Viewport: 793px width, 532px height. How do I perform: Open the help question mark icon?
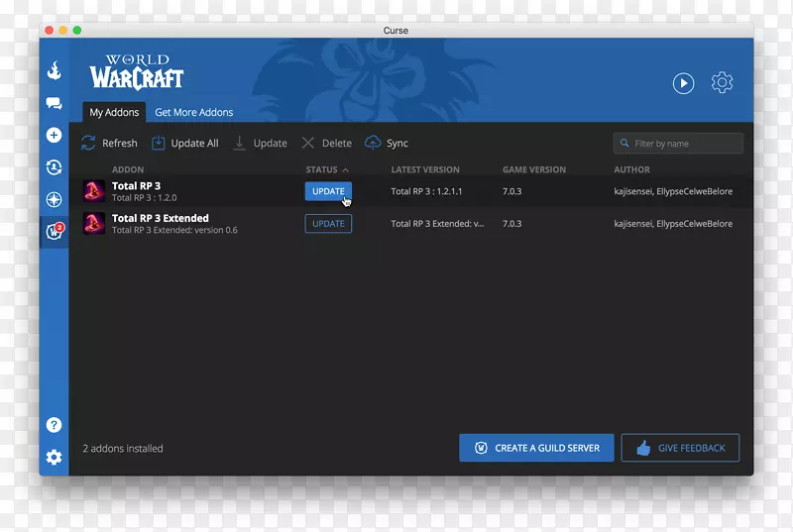54,425
